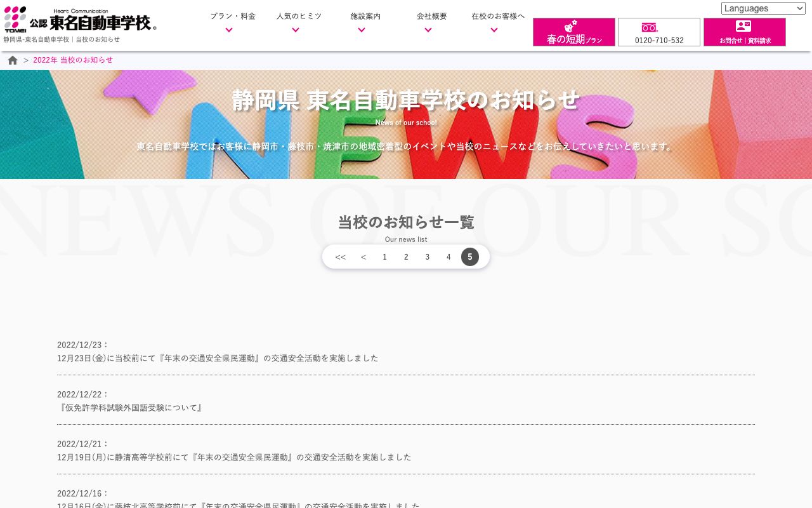Expand the プラン・料金 menu chevron
The width and height of the screenshot is (812, 508).
(x=229, y=30)
